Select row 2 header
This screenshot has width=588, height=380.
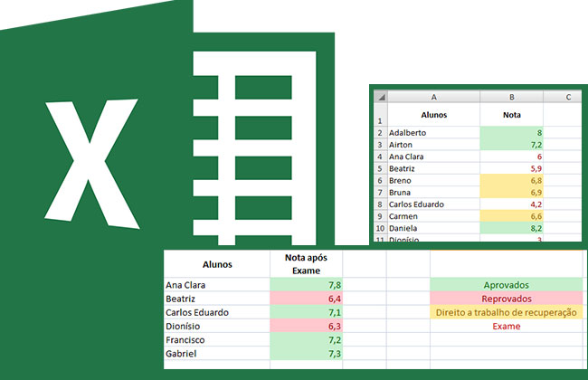point(381,132)
